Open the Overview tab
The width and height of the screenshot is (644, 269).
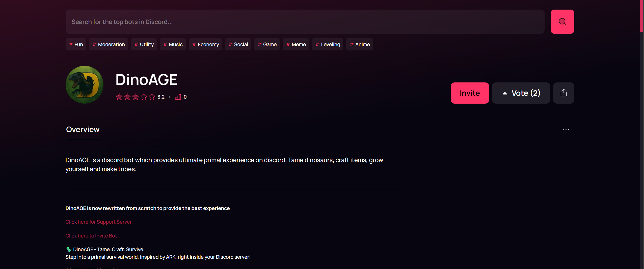(x=83, y=130)
